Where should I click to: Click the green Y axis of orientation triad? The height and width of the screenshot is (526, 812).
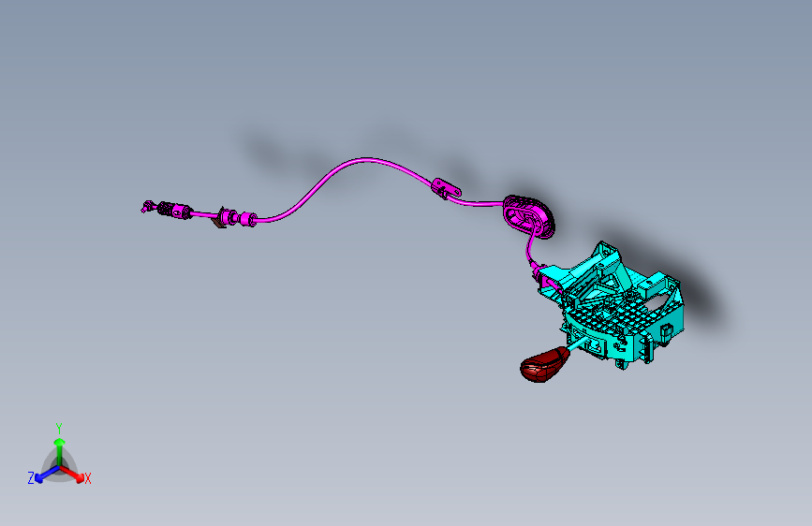point(60,451)
